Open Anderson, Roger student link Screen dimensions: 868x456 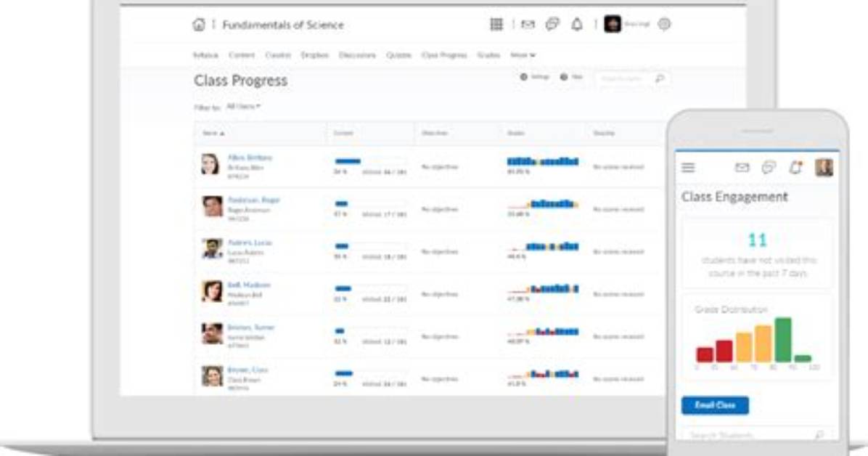(253, 200)
